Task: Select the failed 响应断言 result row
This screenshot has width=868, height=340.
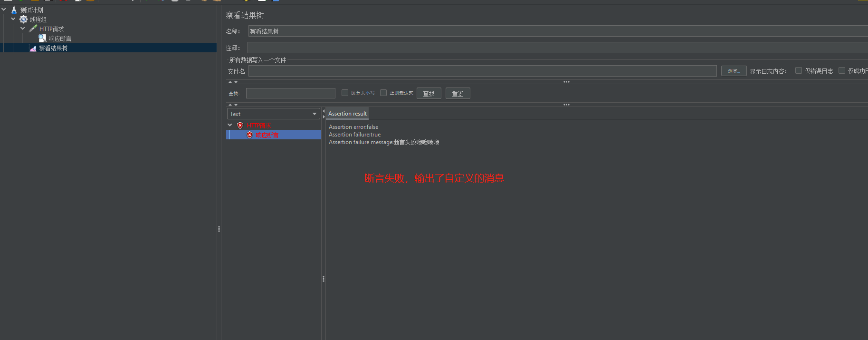Action: [x=274, y=135]
